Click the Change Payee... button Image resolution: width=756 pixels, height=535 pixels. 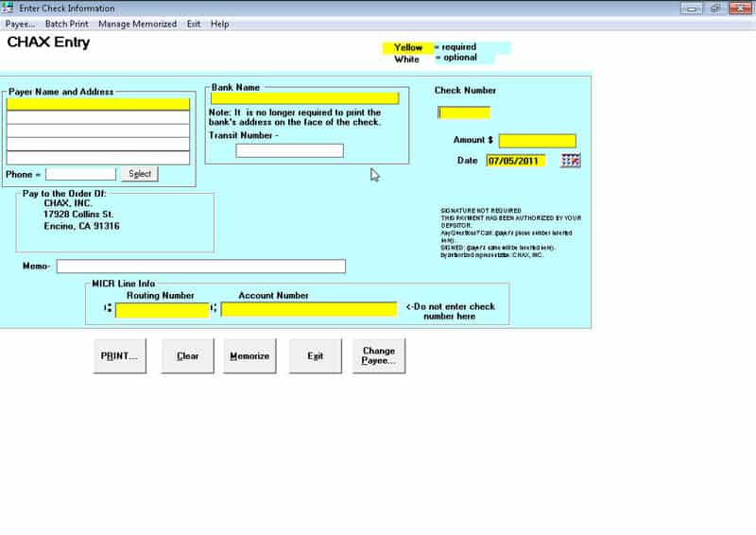[x=379, y=356]
